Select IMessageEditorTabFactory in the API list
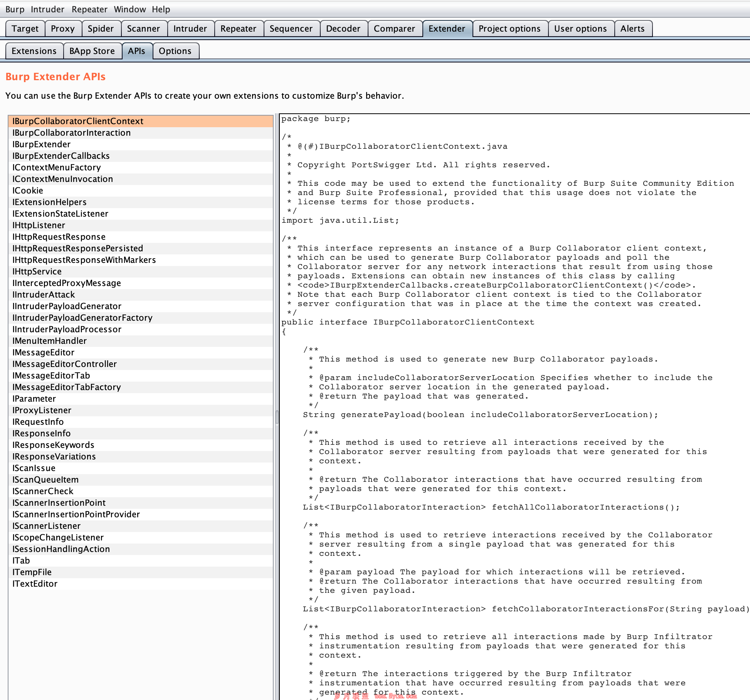 coord(141,387)
